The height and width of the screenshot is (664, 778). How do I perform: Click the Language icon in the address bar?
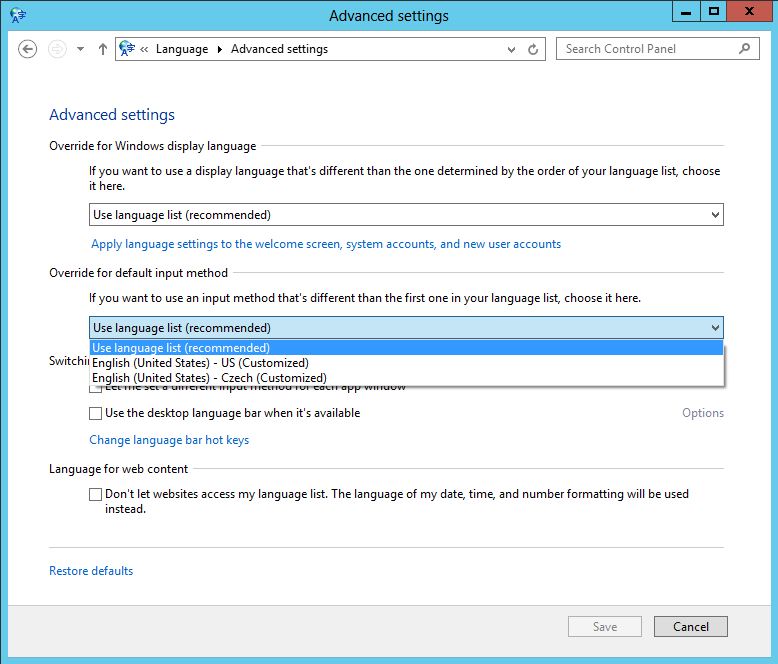(x=127, y=49)
